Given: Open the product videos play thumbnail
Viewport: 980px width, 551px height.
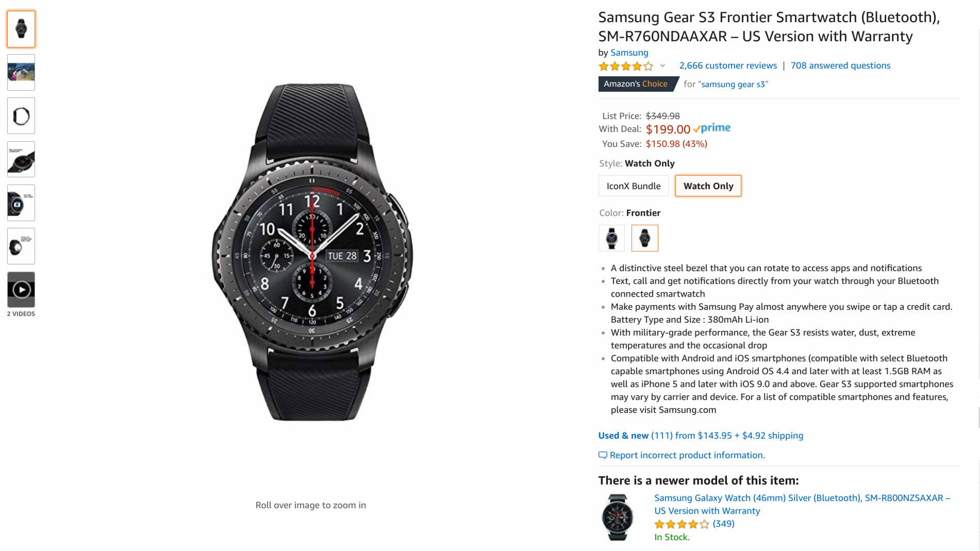Looking at the screenshot, I should [21, 290].
